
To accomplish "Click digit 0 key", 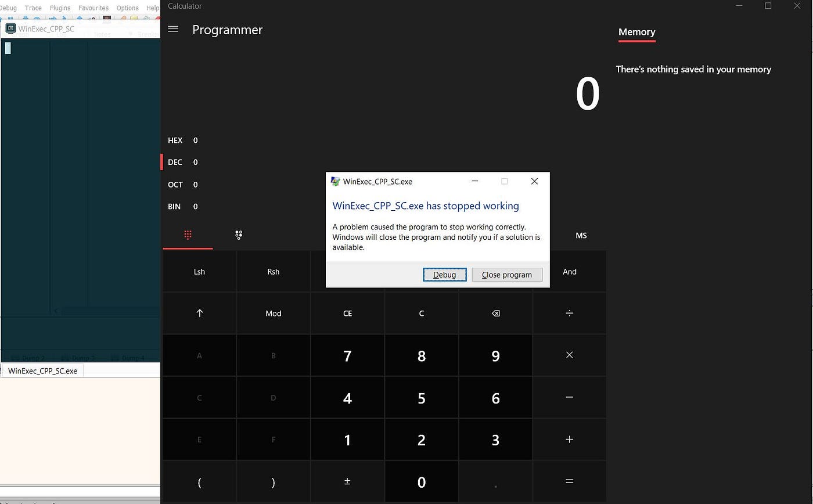I will coord(422,481).
